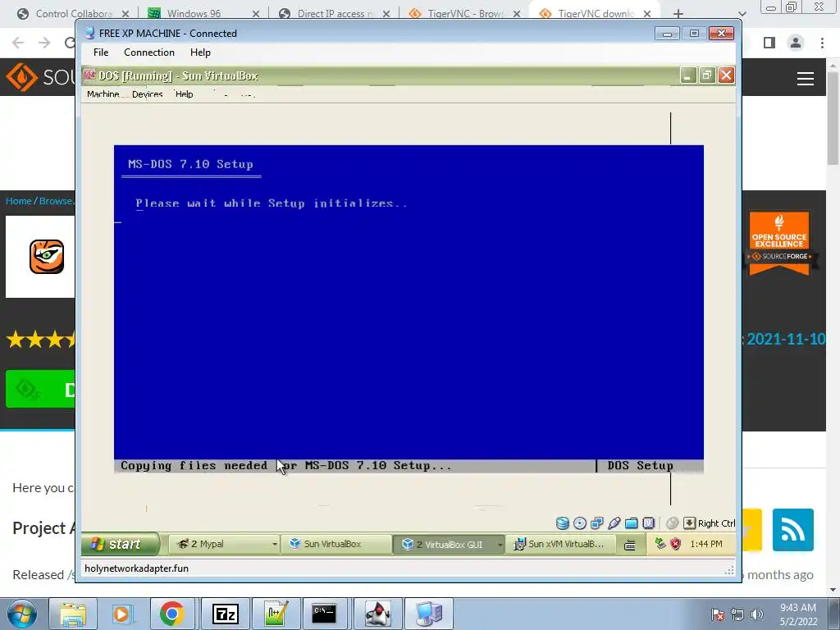Click the hard disk activity indicator icon
The image size is (840, 630).
[562, 523]
